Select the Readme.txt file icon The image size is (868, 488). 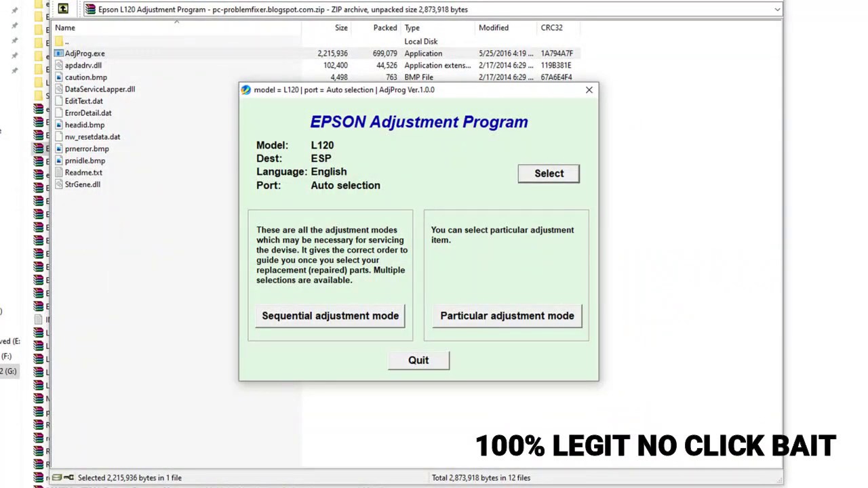tap(59, 172)
